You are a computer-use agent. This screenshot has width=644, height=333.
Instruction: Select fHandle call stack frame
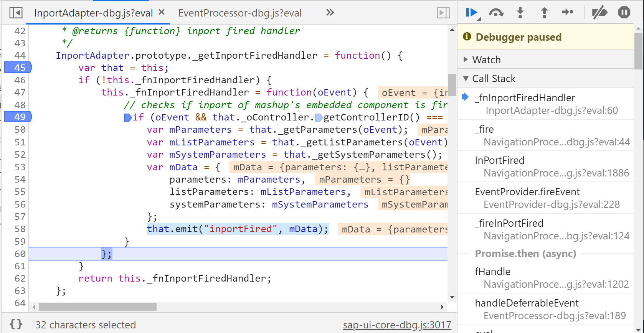tap(545, 278)
